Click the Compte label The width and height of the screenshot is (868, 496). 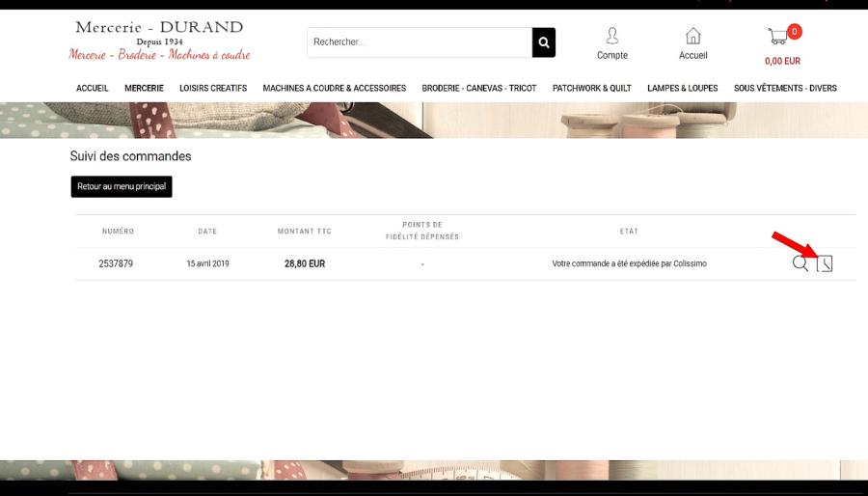point(611,55)
